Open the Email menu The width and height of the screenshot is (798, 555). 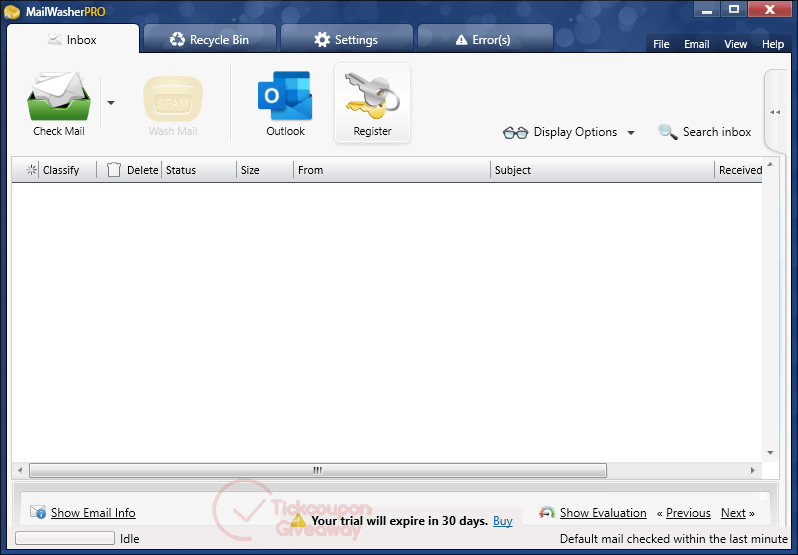coord(697,44)
